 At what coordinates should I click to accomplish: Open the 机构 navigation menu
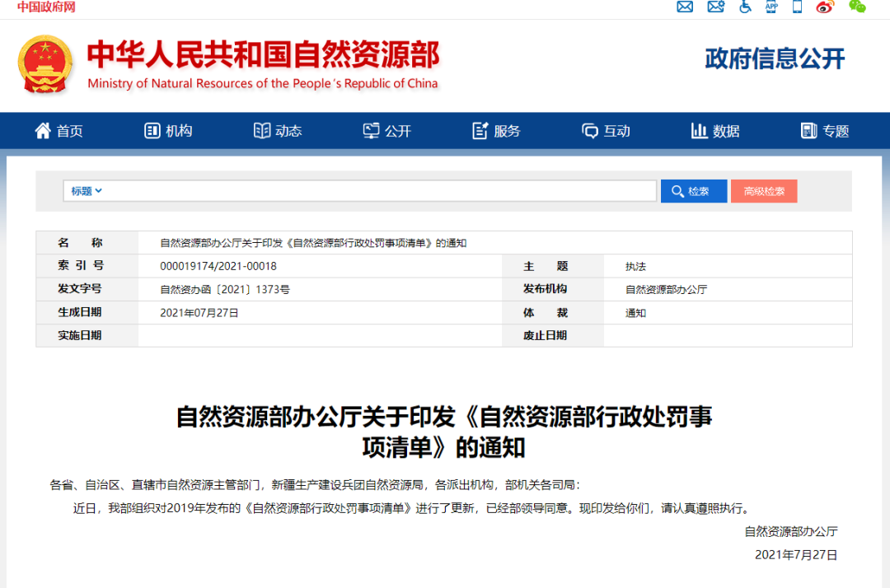(168, 131)
